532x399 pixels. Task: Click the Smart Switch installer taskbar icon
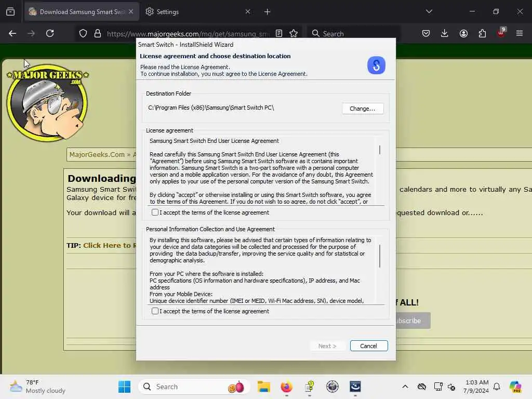355,387
